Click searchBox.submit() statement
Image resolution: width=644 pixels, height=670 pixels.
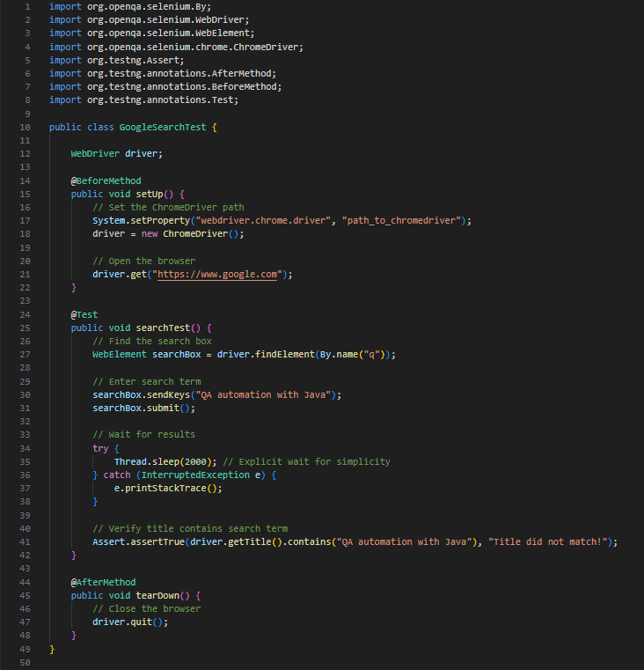(144, 408)
